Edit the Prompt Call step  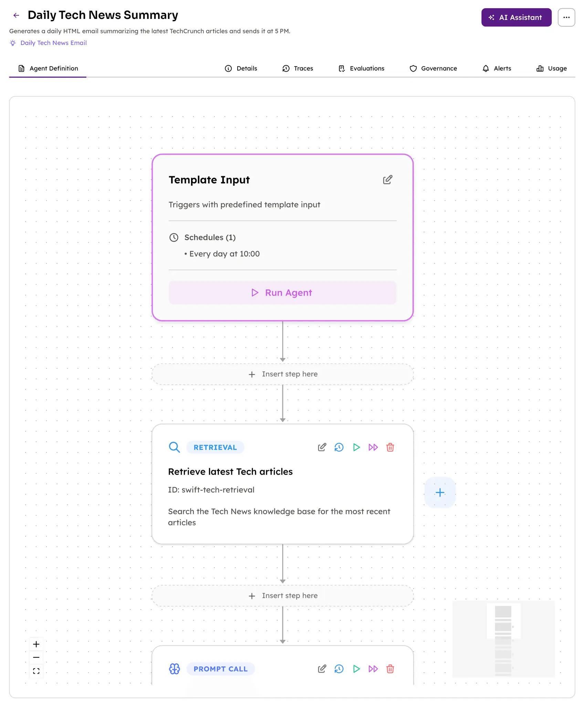pos(322,669)
